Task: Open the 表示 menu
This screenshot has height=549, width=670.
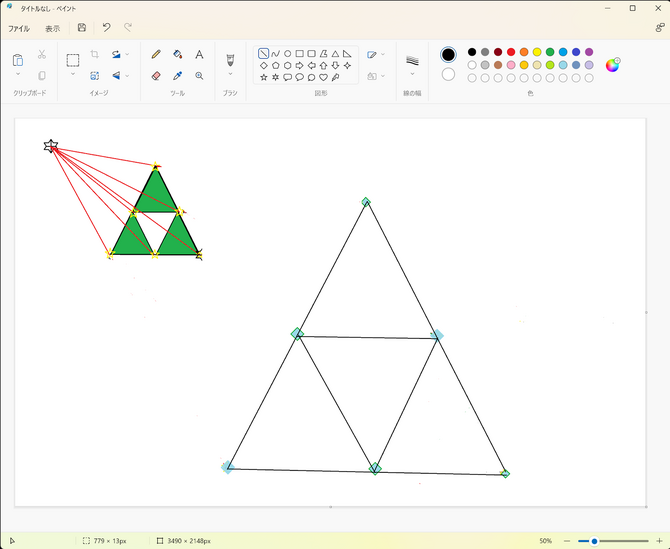Action: pyautogui.click(x=52, y=28)
